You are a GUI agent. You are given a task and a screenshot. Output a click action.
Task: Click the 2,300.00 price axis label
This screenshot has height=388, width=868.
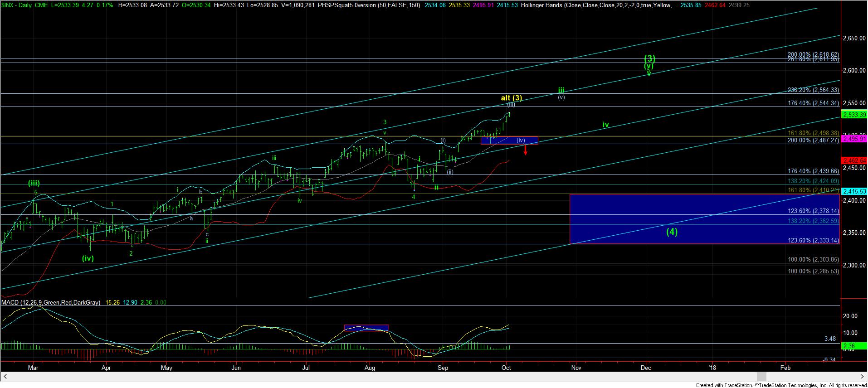pyautogui.click(x=854, y=265)
